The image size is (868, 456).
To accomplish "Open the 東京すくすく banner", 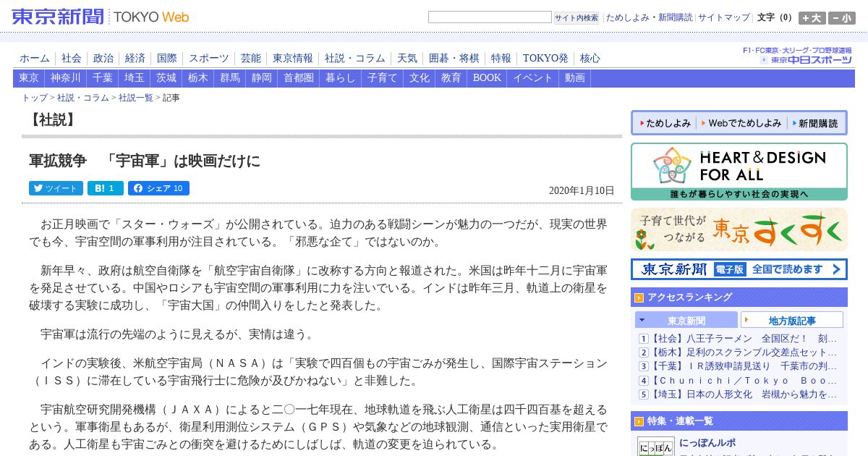I will click(x=739, y=229).
